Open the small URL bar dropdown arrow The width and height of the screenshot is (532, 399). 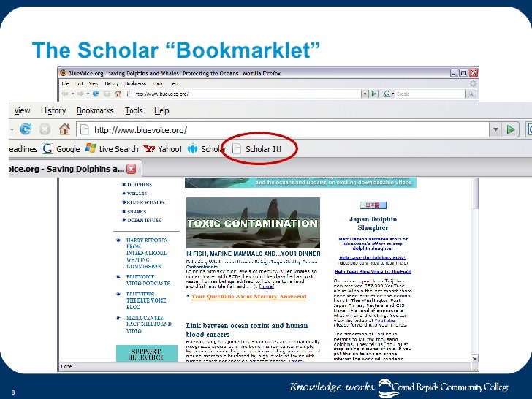365,94
